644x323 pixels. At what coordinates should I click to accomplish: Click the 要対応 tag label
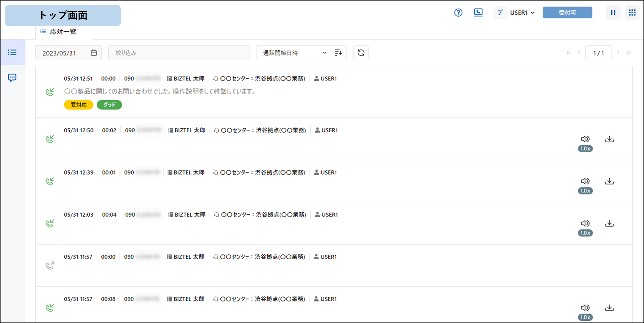79,105
